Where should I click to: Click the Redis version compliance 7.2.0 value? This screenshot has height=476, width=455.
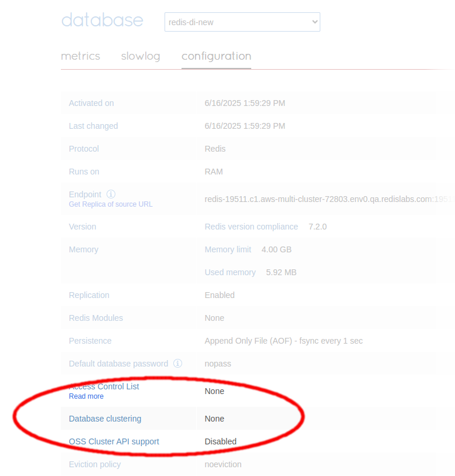[x=317, y=227]
